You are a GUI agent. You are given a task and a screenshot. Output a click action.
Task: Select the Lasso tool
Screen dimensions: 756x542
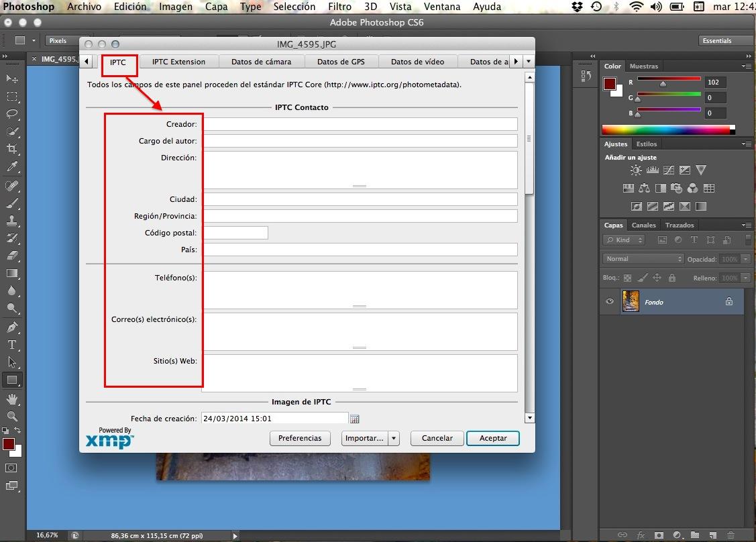(x=12, y=113)
